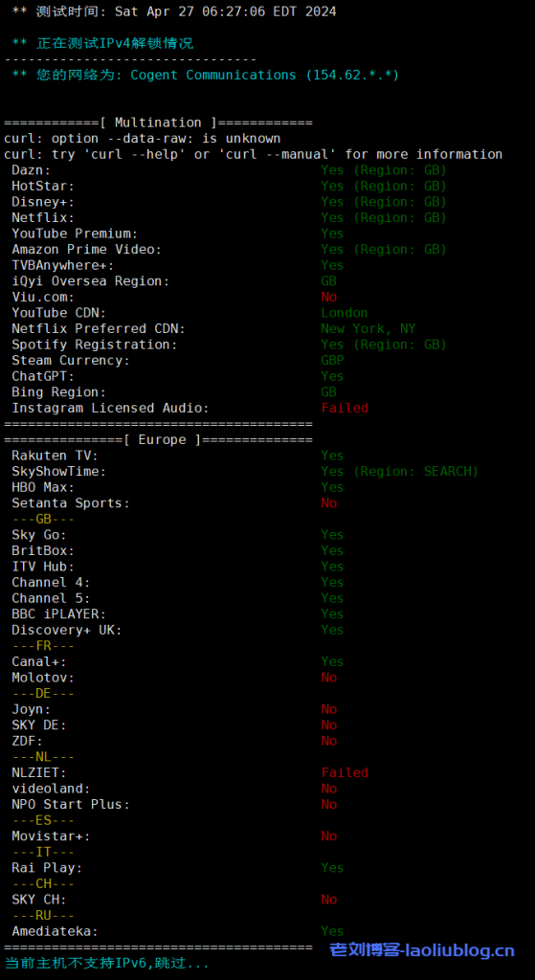The height and width of the screenshot is (980, 535).
Task: Click the Netflix Region GB result
Action: pyautogui.click(x=384, y=217)
